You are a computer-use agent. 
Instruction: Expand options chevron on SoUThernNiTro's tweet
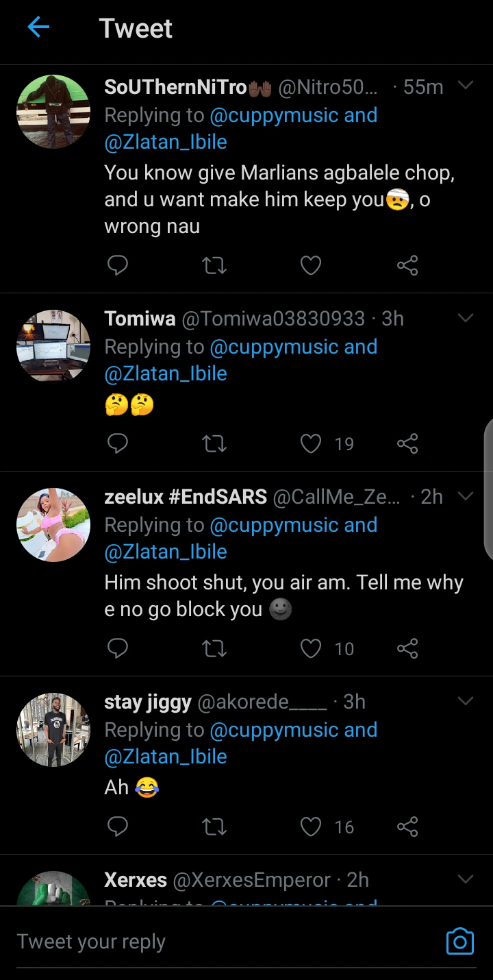coord(466,86)
